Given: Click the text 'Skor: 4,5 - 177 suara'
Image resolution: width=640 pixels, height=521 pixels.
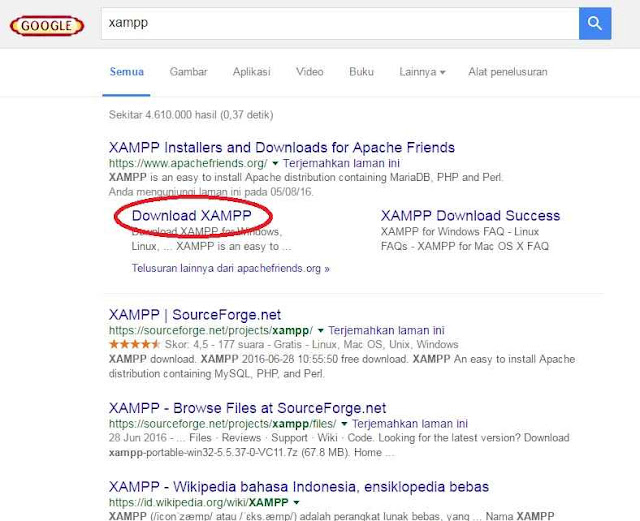Looking at the screenshot, I should tap(215, 345).
